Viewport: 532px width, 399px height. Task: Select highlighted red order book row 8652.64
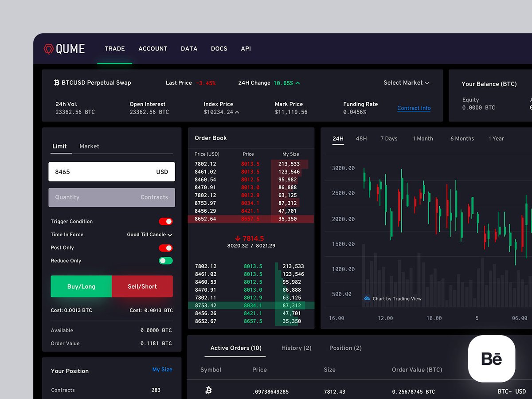point(251,219)
